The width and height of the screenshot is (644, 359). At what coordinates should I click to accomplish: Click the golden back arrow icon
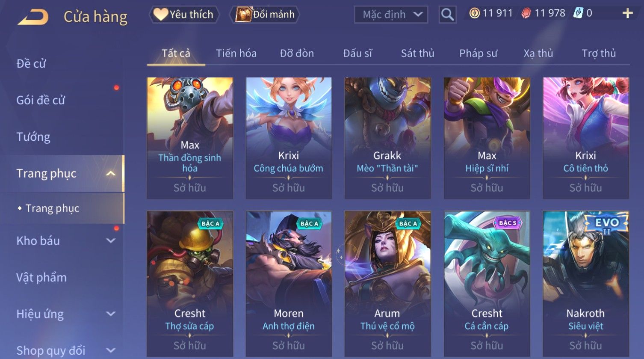point(33,17)
